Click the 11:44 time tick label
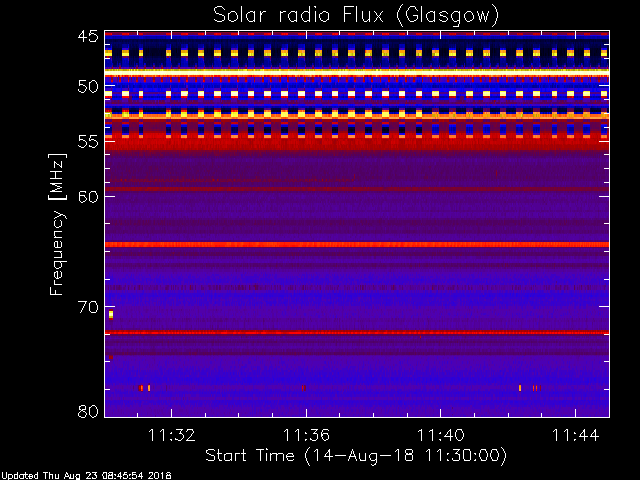 click(576, 435)
